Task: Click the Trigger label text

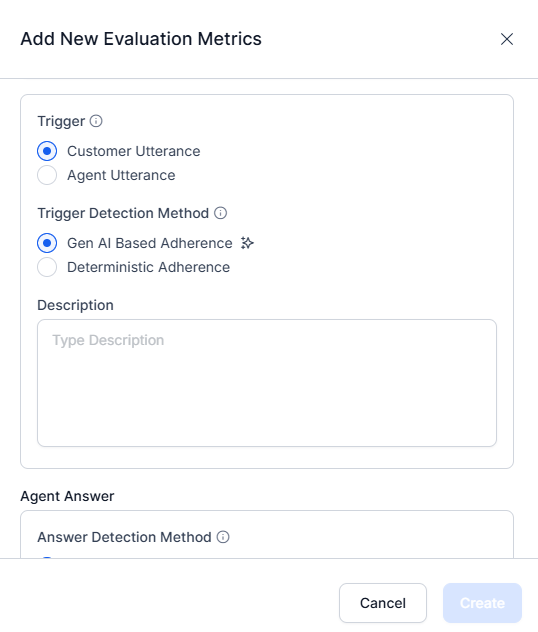Action: click(61, 121)
